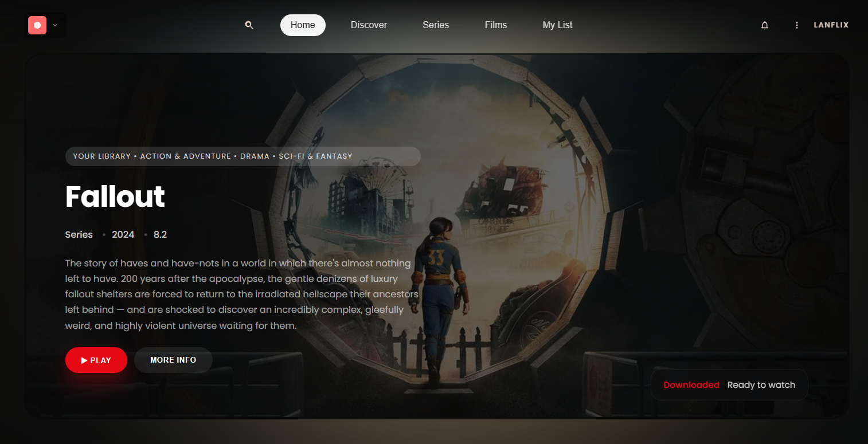Select the Your Library tag
Image resolution: width=868 pixels, height=444 pixels.
coord(102,156)
